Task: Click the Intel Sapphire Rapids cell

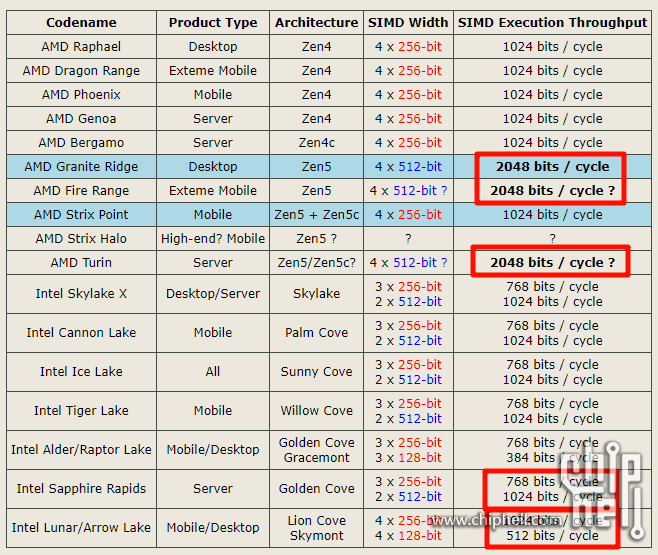Action: [x=81, y=489]
